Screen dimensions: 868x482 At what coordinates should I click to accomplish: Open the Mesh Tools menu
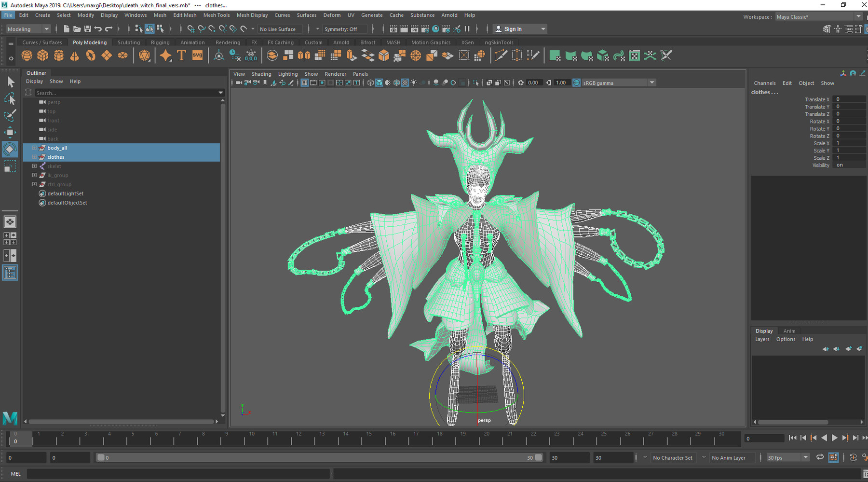216,15
